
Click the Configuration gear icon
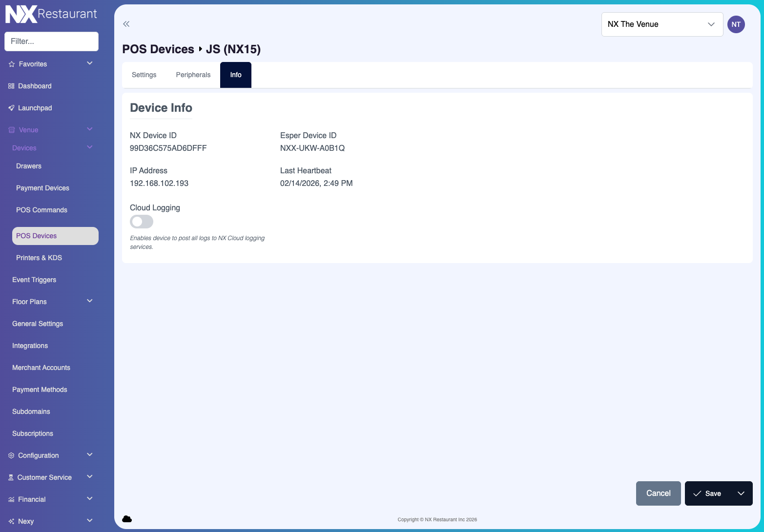tap(11, 456)
